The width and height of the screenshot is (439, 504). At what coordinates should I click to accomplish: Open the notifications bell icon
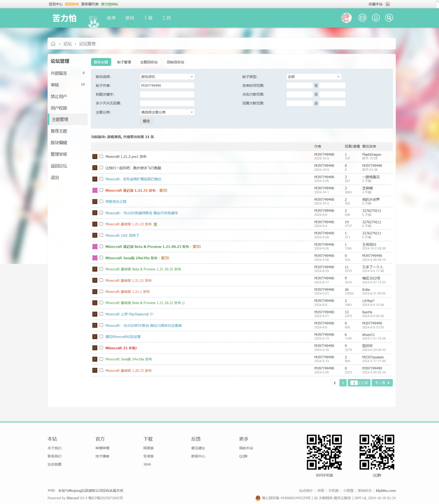point(376,18)
